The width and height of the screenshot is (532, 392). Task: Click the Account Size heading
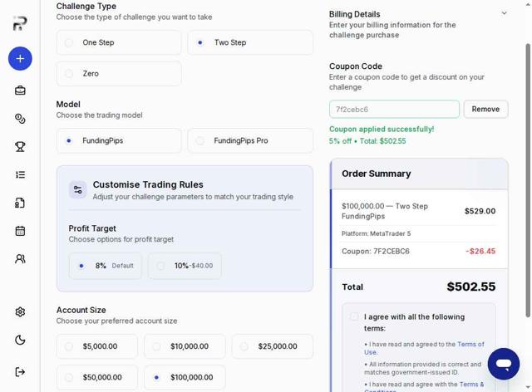pos(81,310)
